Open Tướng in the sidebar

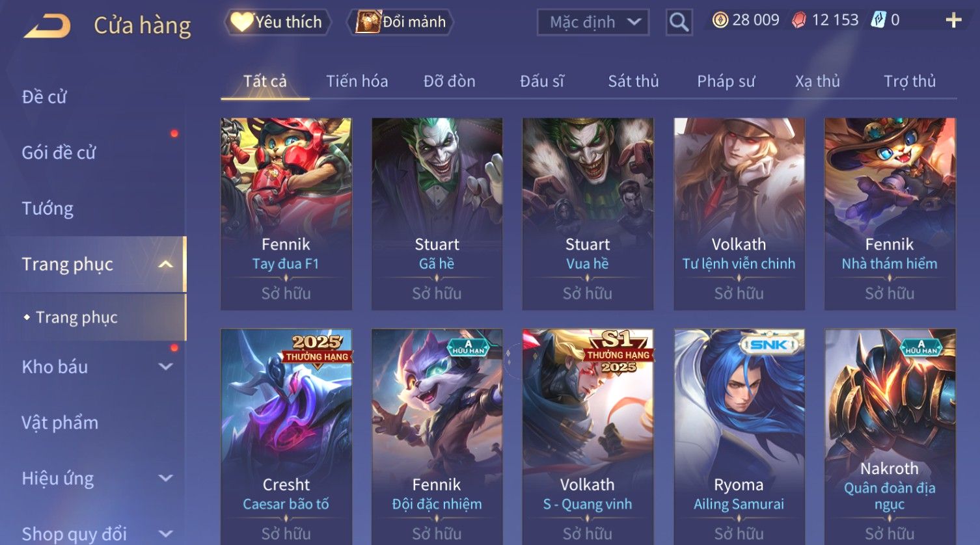coord(48,209)
